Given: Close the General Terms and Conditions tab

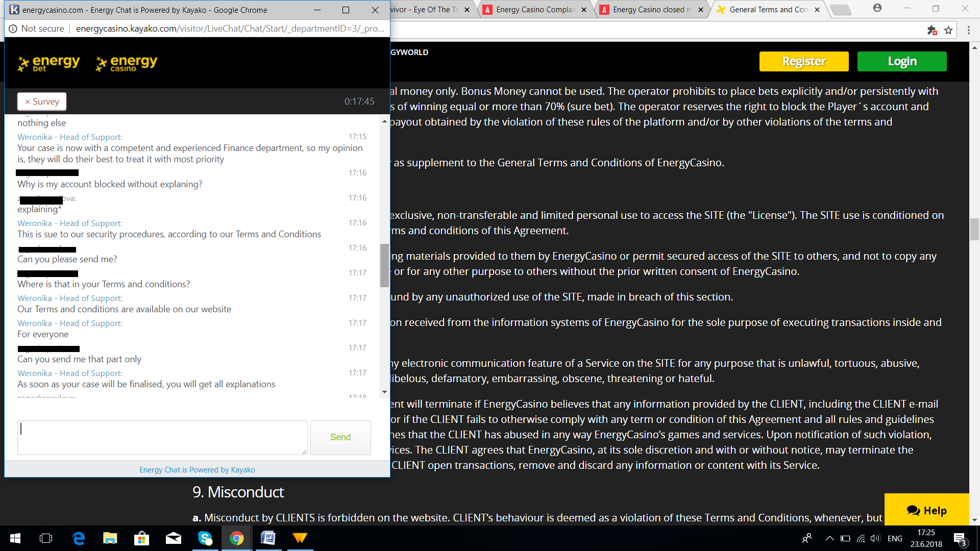Looking at the screenshot, I should click(817, 10).
